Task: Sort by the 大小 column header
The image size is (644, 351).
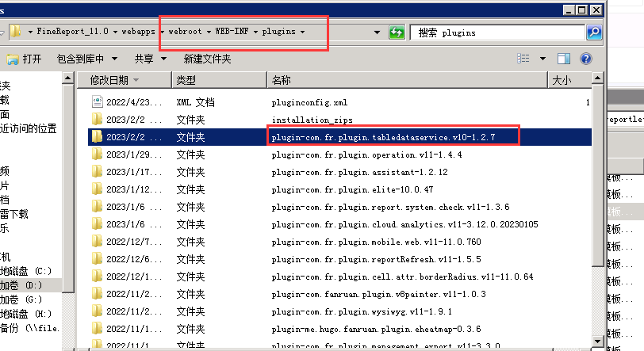Action: pos(570,80)
